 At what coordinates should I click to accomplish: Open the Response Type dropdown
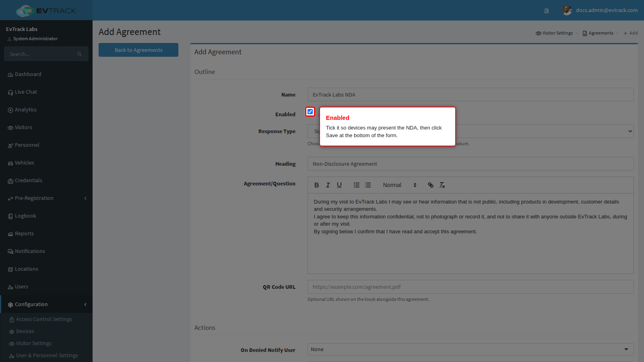[471, 131]
